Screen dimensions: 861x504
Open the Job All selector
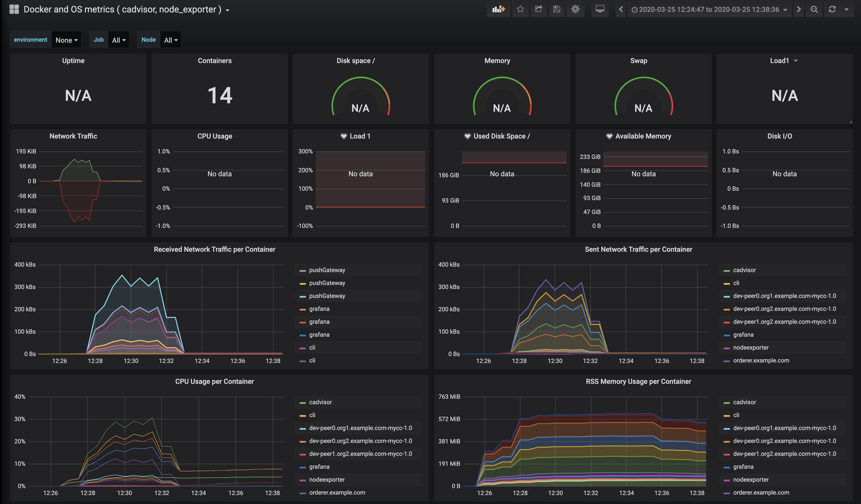118,40
